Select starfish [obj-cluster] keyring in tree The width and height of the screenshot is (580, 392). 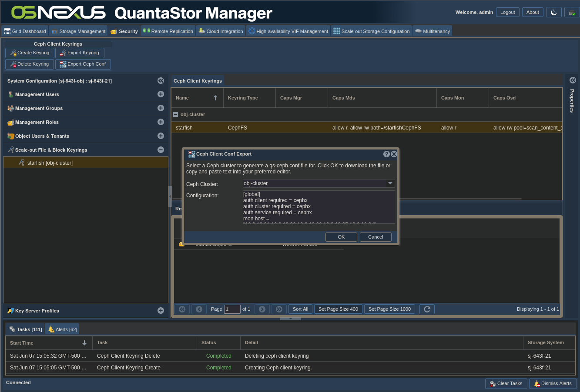click(x=50, y=163)
